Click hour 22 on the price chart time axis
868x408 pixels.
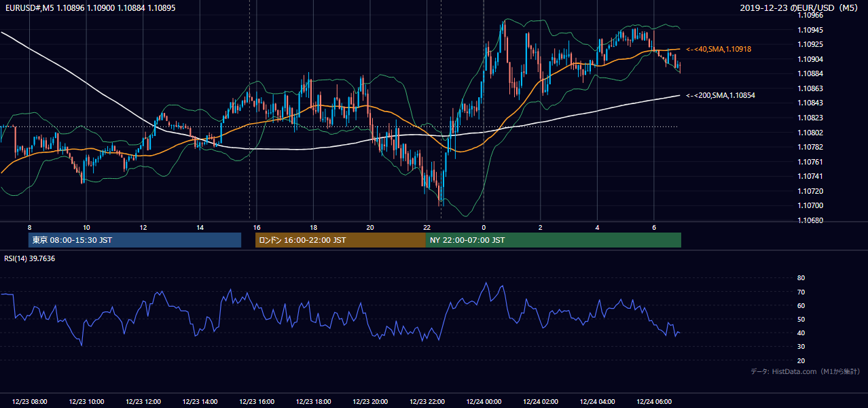(427, 227)
